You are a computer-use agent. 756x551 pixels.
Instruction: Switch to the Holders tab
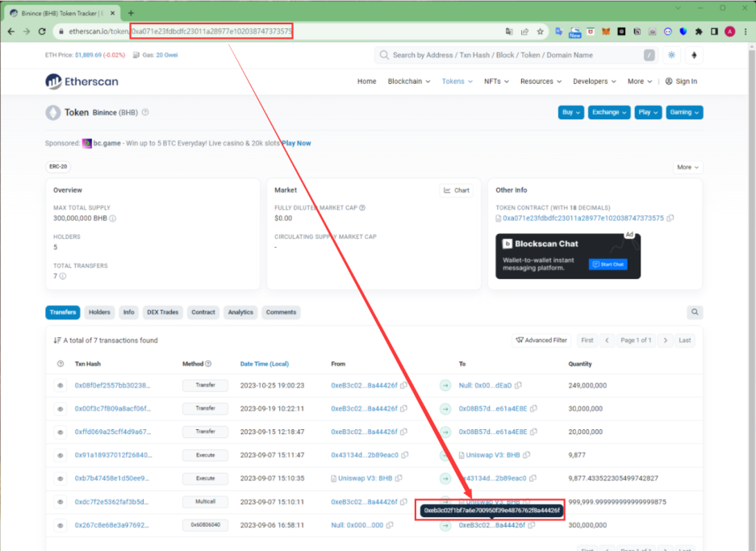(x=99, y=312)
